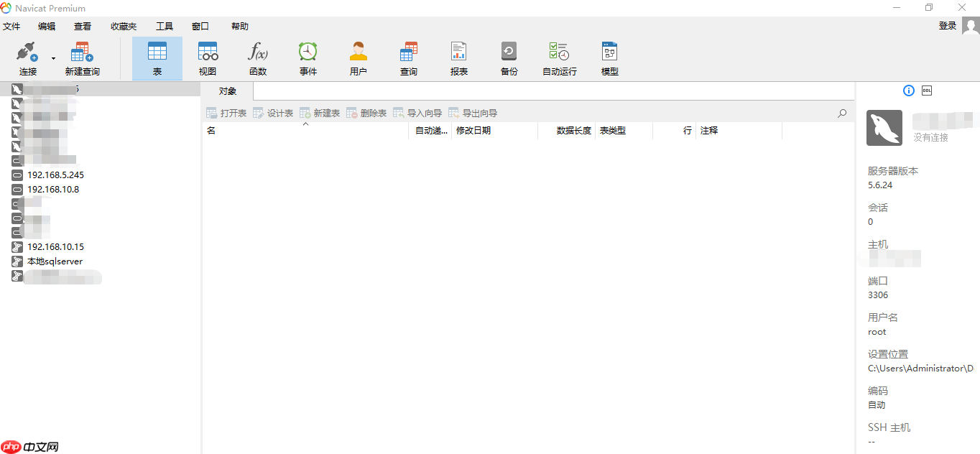Select the 视图 (Views) icon
The height and width of the screenshot is (454, 980).
[x=207, y=57]
